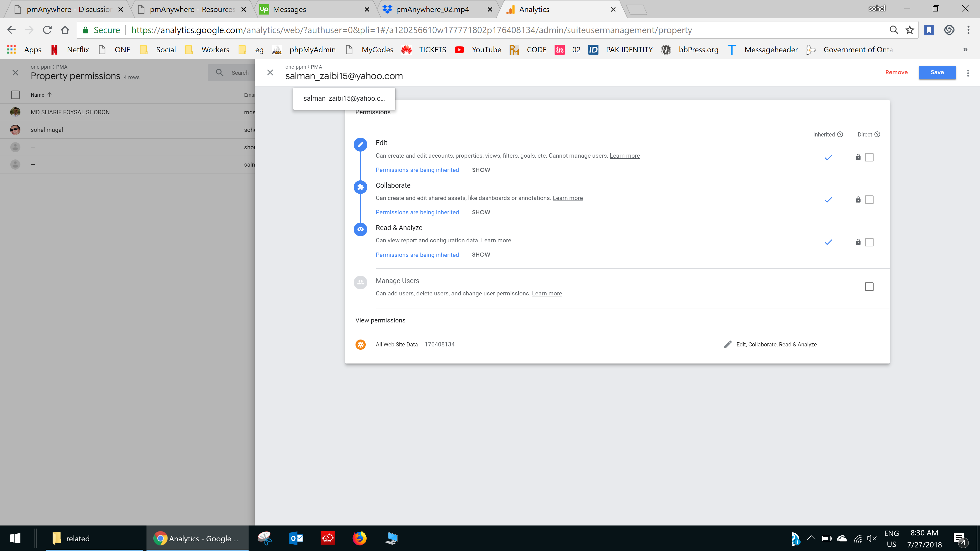Open Outlook from the taskbar
Screen dimensions: 980x551
coord(296,538)
